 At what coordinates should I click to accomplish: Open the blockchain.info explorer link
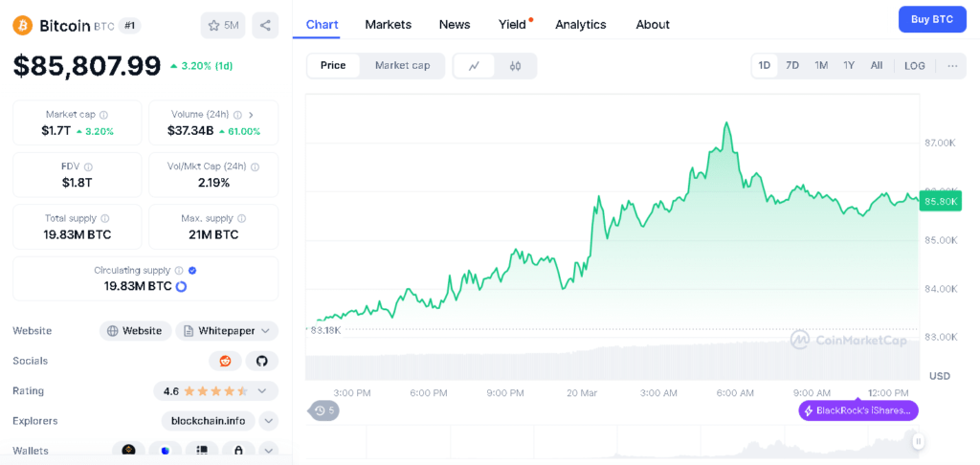pyautogui.click(x=208, y=421)
